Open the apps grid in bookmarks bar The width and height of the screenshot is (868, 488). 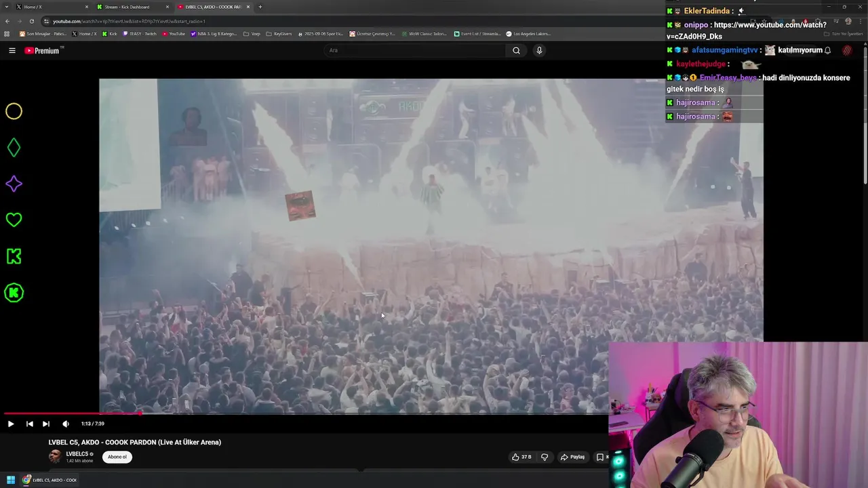point(7,33)
